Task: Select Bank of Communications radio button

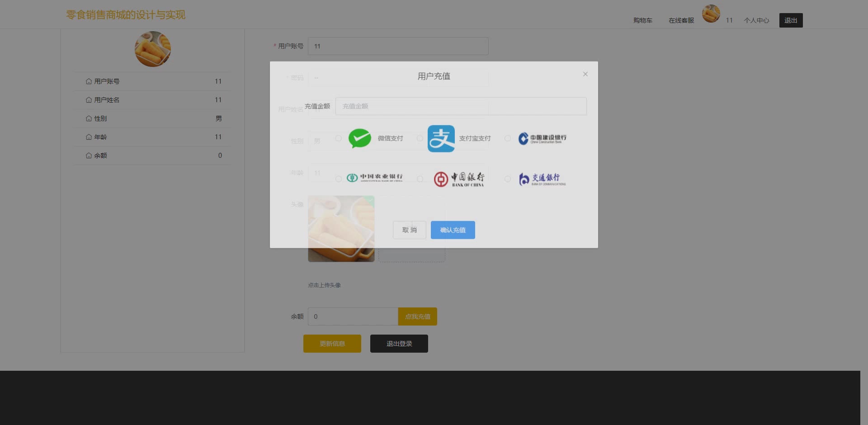Action: pyautogui.click(x=508, y=179)
